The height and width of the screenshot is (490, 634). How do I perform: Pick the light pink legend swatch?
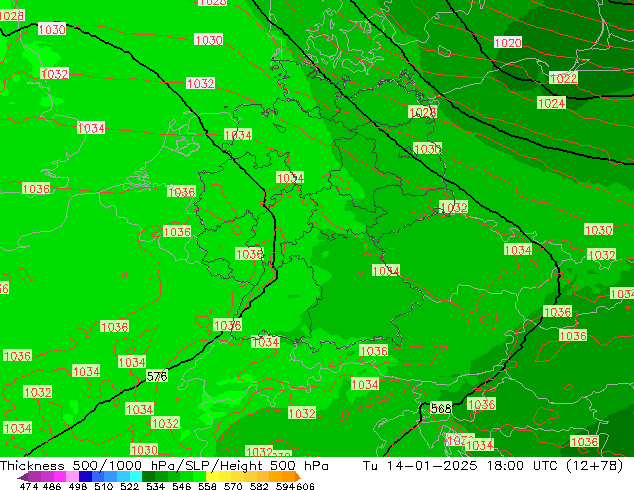point(72,476)
